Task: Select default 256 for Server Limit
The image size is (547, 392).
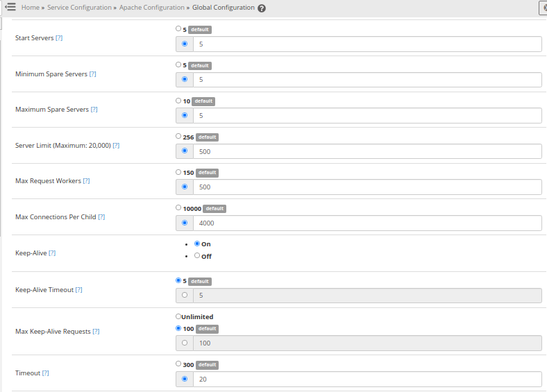Action: 178,136
